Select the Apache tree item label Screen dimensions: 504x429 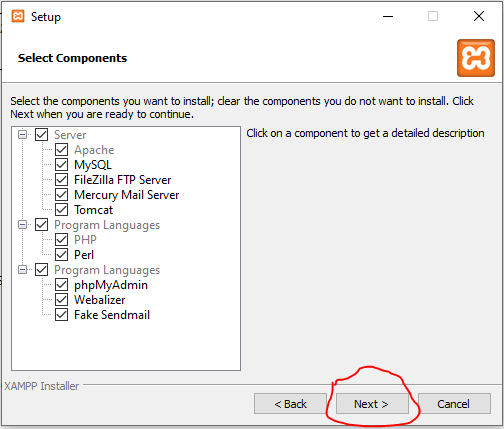pos(94,150)
